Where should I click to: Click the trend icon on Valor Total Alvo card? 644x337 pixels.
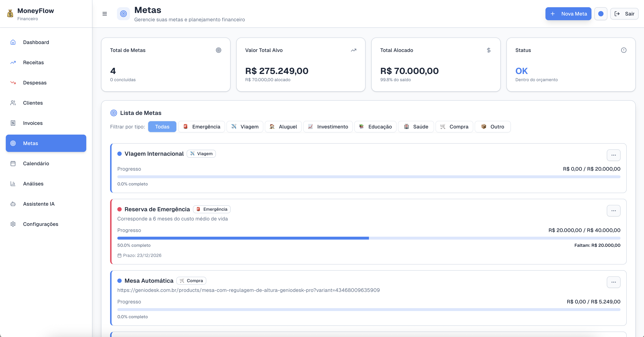pyautogui.click(x=354, y=50)
